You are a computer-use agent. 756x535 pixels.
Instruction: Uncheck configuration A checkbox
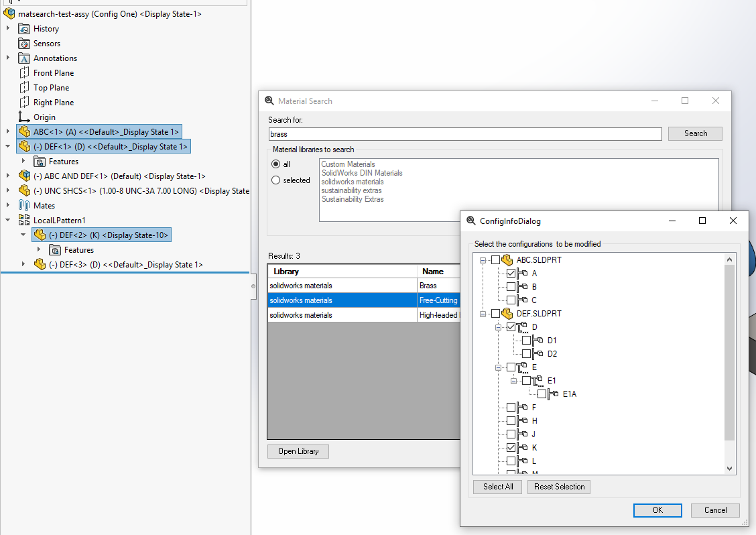point(511,274)
